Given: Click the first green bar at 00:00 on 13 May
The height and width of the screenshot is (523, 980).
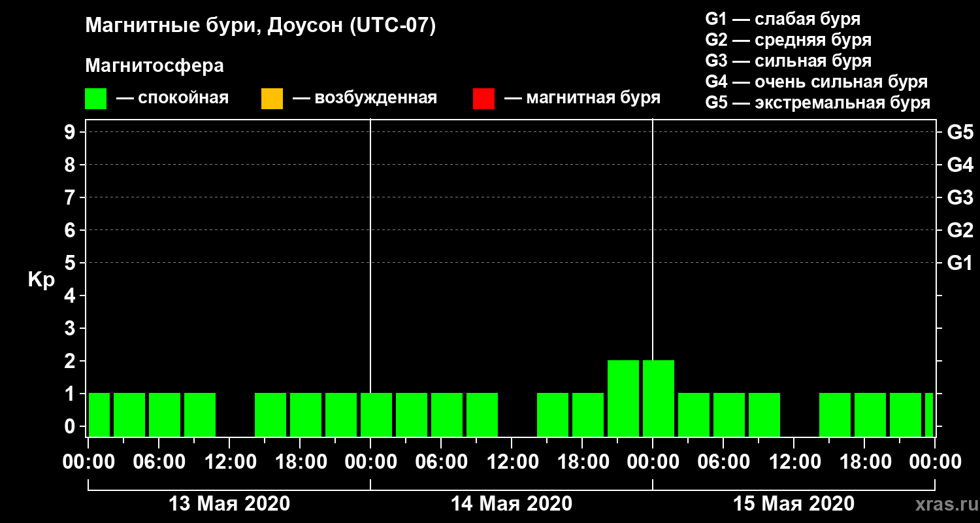Looking at the screenshot, I should tap(99, 414).
